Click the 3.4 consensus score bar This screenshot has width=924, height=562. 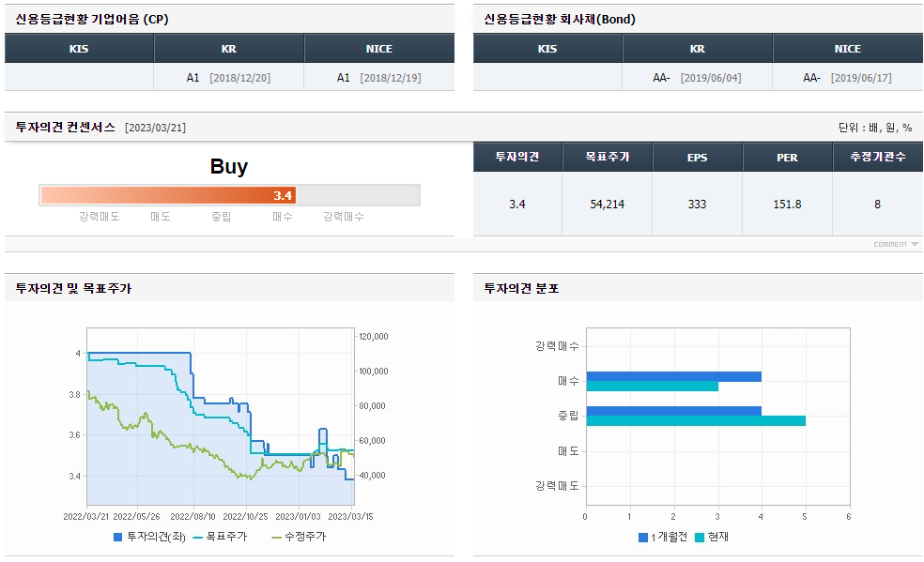[168, 195]
